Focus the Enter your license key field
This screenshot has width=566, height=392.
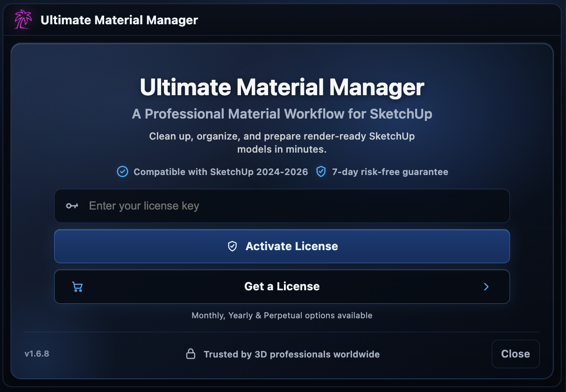pyautogui.click(x=282, y=206)
